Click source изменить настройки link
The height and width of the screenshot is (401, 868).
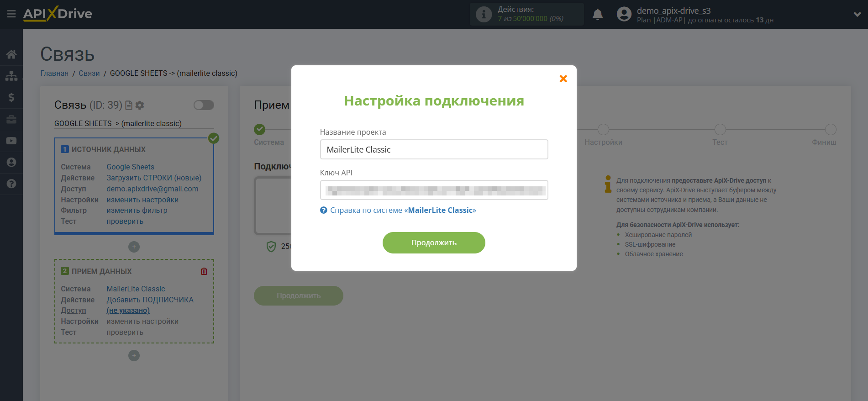pyautogui.click(x=142, y=200)
